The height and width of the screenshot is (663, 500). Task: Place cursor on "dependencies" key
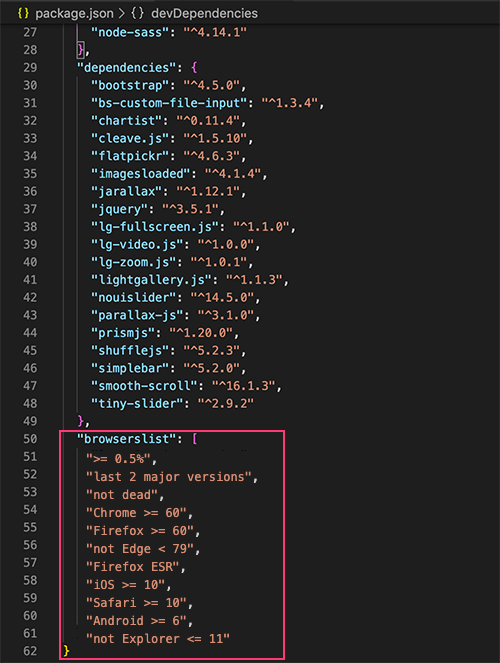click(126, 68)
